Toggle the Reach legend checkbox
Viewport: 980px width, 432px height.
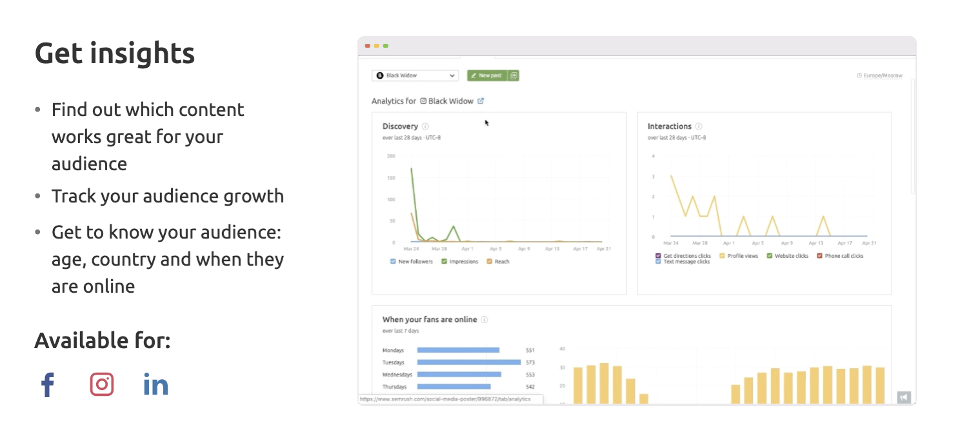point(490,261)
